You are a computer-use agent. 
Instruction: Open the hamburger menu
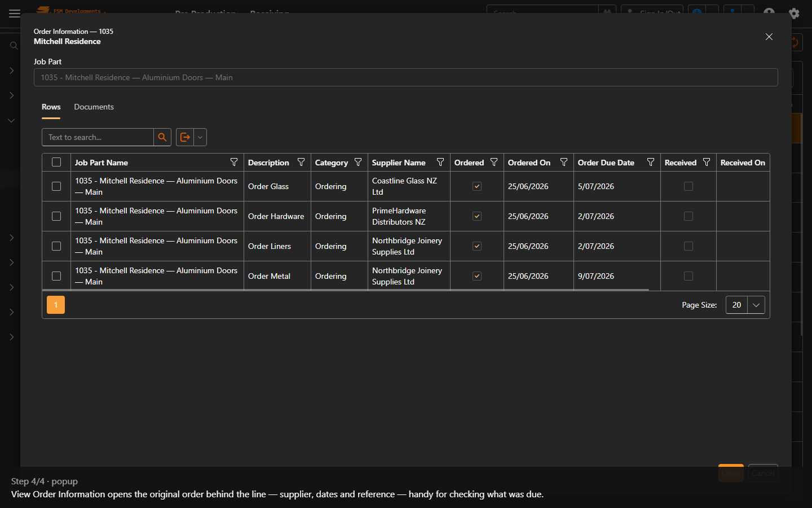pyautogui.click(x=15, y=14)
